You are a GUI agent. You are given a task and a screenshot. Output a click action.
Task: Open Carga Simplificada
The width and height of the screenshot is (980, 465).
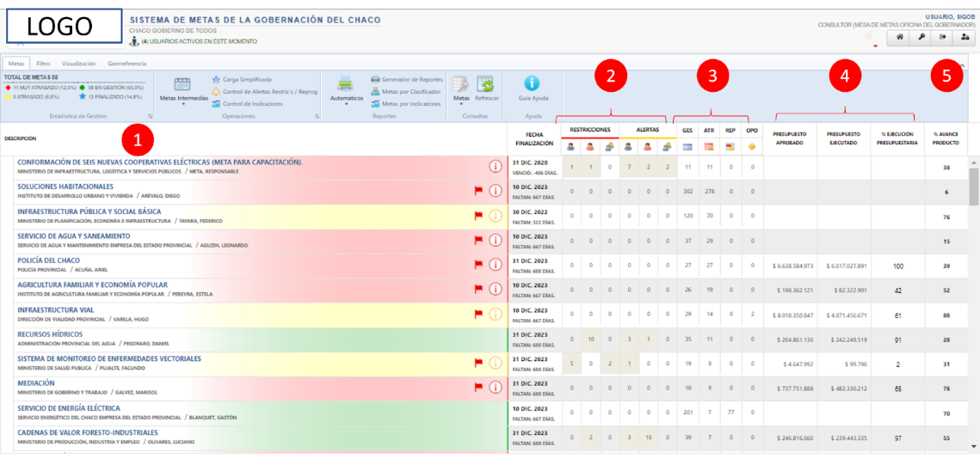(x=242, y=80)
